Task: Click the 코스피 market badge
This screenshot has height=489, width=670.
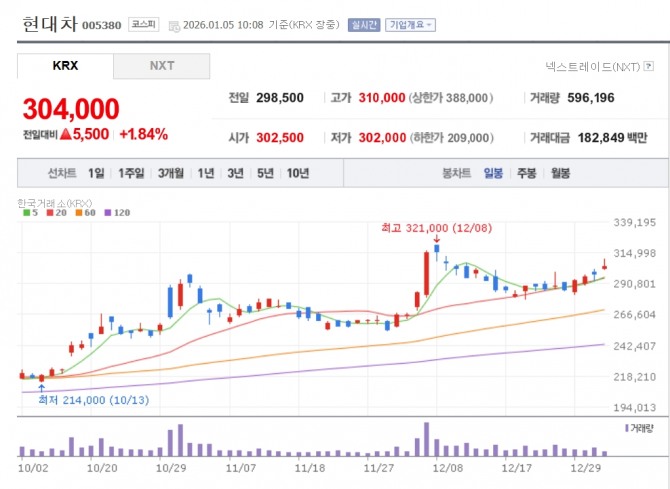Action: pyautogui.click(x=144, y=25)
